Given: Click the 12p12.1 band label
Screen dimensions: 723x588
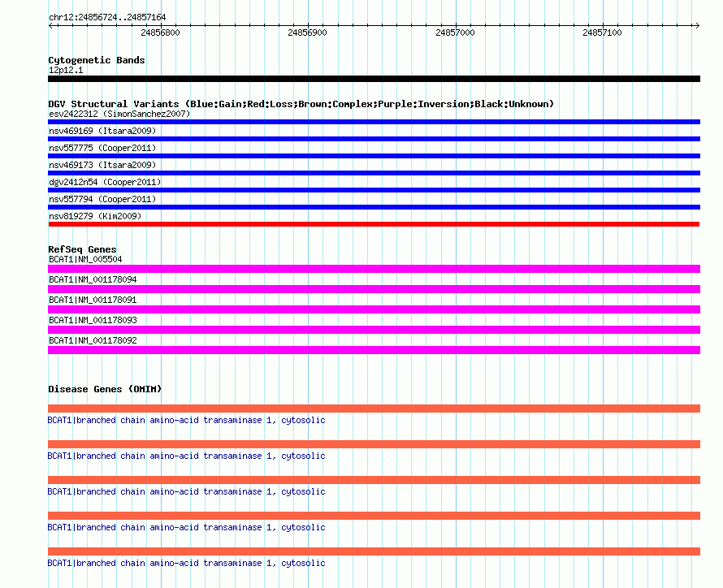Looking at the screenshot, I should click(x=66, y=70).
